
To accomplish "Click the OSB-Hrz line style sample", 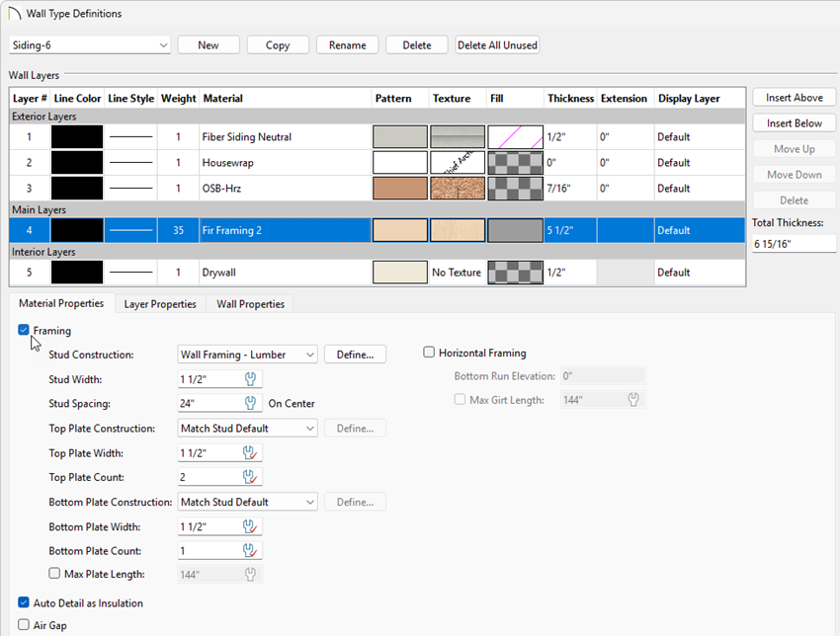I will click(x=130, y=189).
